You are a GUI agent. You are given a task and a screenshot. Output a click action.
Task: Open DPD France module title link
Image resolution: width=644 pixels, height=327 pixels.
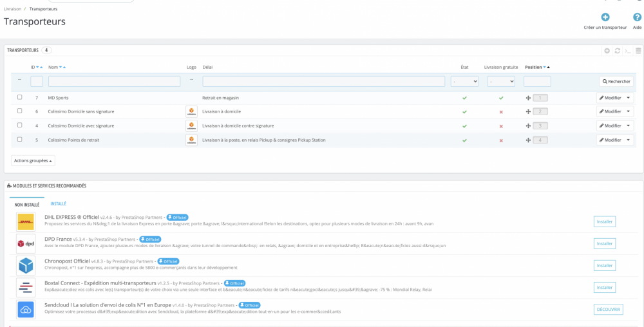coord(58,239)
